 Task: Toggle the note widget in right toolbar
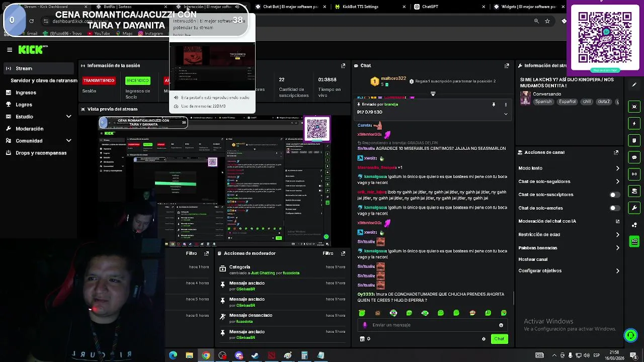(634, 140)
